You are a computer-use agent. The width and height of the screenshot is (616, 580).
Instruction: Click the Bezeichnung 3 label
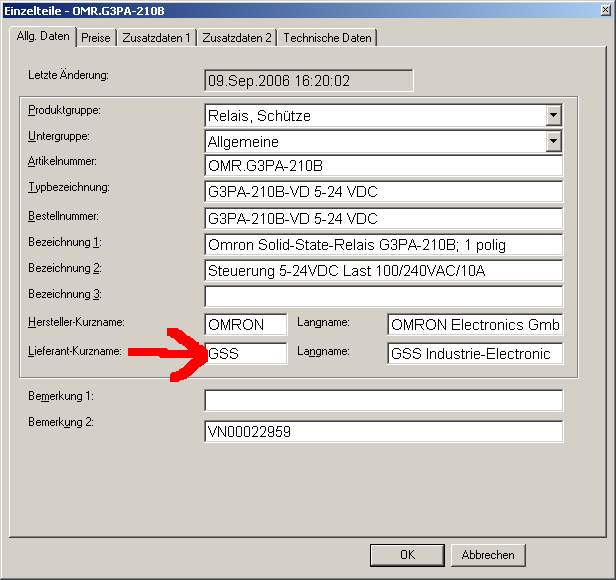click(x=65, y=294)
